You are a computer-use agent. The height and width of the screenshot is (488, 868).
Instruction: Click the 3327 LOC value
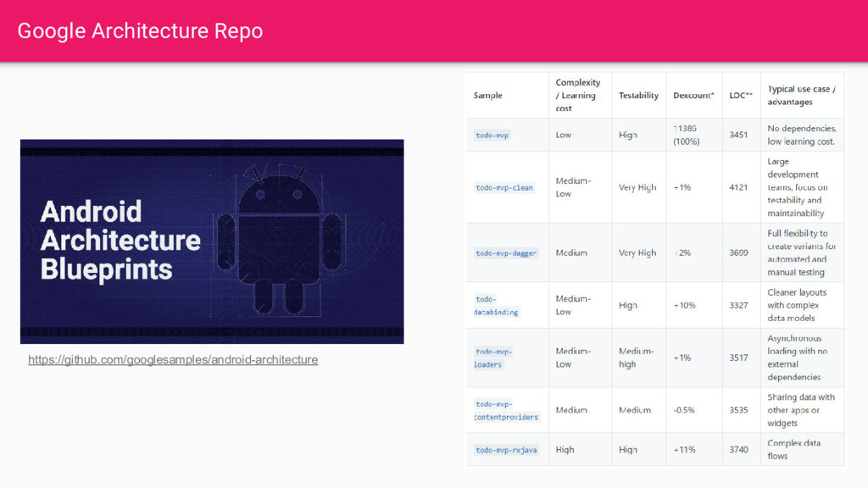pyautogui.click(x=738, y=305)
